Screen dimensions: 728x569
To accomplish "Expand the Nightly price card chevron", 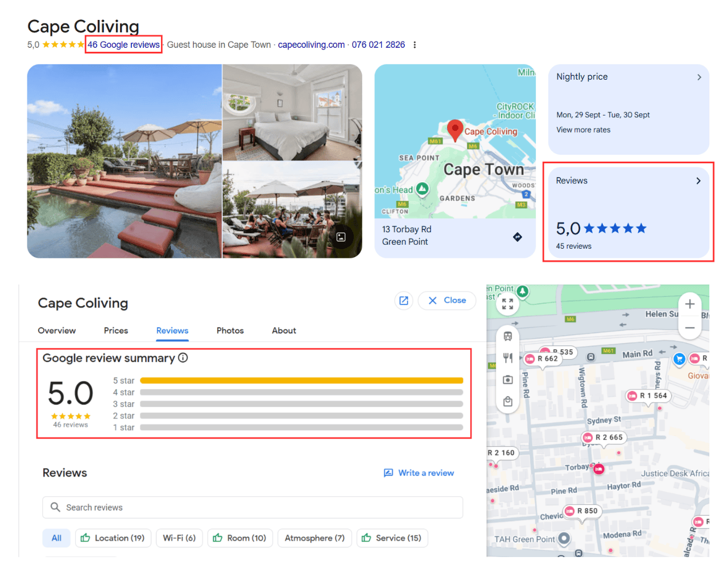I will tap(699, 77).
